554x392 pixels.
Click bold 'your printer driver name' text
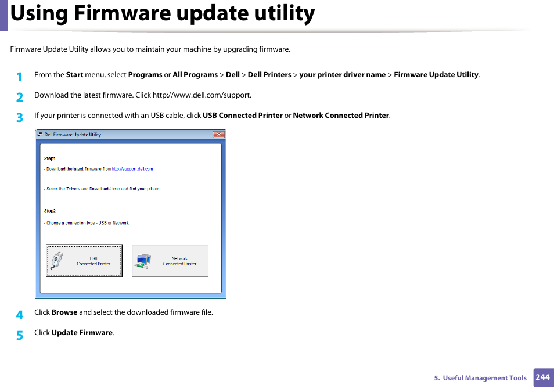coord(343,75)
